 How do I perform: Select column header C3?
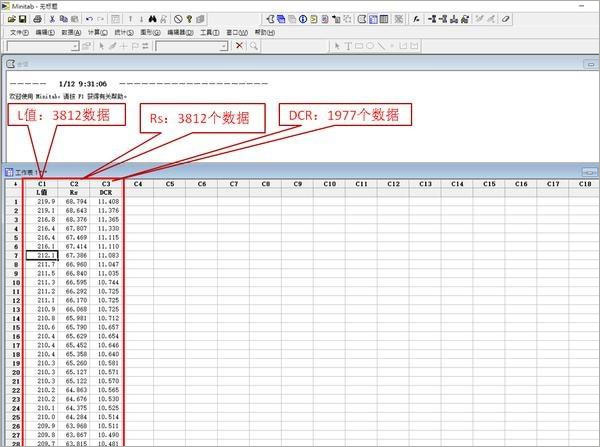(106, 184)
